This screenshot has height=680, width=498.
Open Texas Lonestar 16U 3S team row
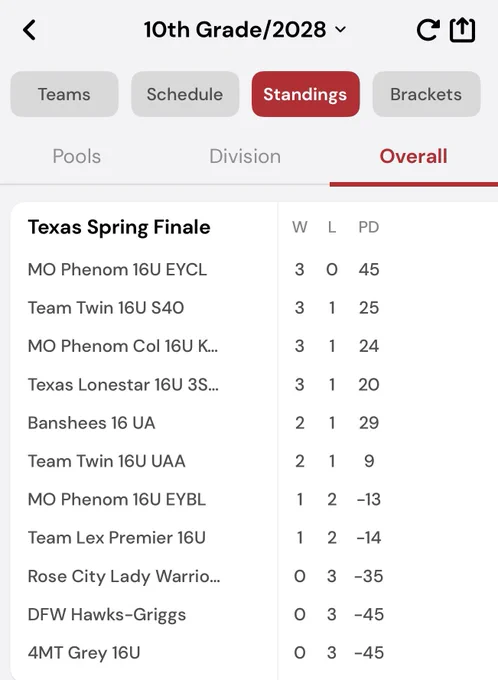254,384
